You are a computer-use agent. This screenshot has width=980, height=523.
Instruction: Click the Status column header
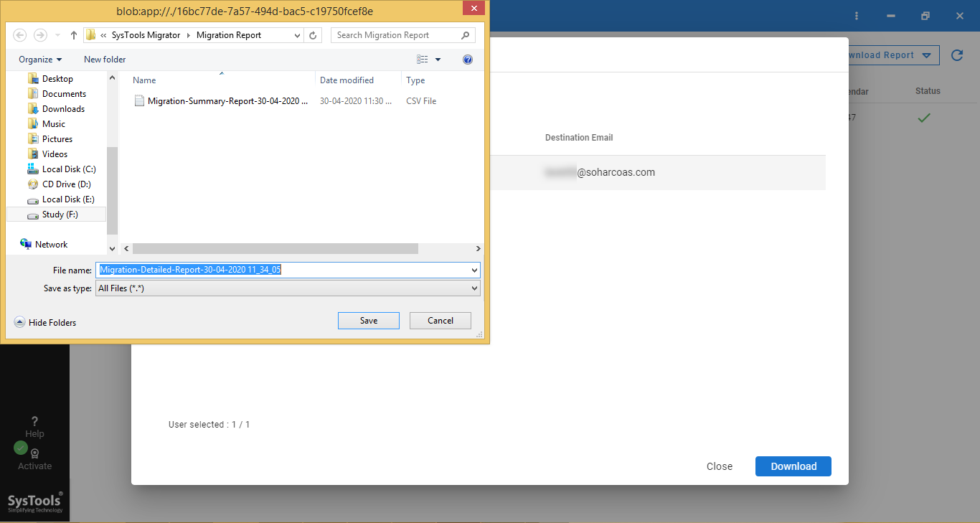[928, 91]
